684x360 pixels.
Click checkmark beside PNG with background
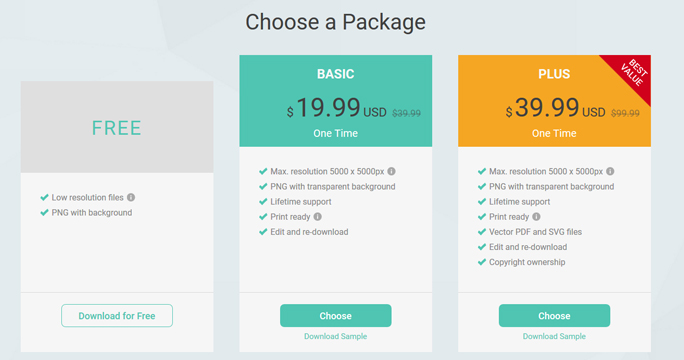(x=44, y=213)
